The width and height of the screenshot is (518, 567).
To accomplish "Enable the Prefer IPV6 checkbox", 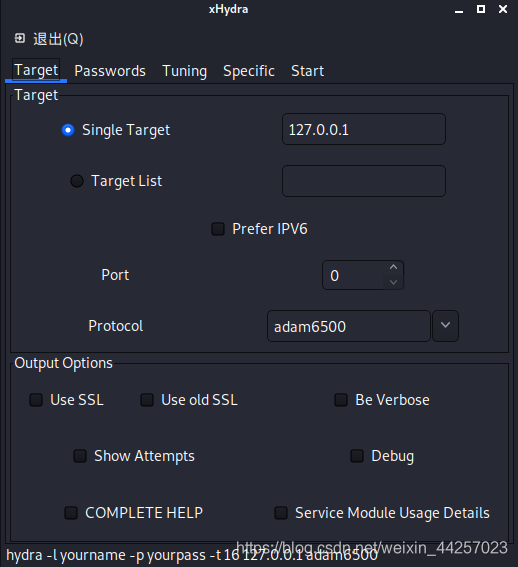I will pos(218,229).
